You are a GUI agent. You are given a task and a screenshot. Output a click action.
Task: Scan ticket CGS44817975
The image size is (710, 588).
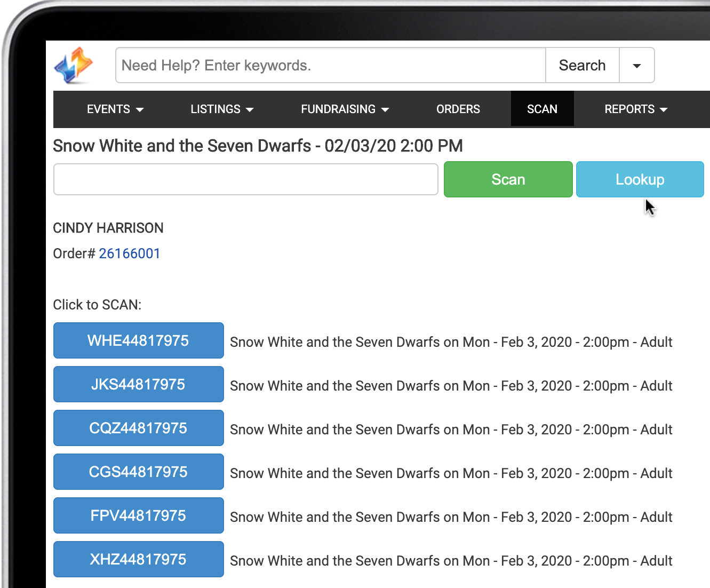point(139,472)
